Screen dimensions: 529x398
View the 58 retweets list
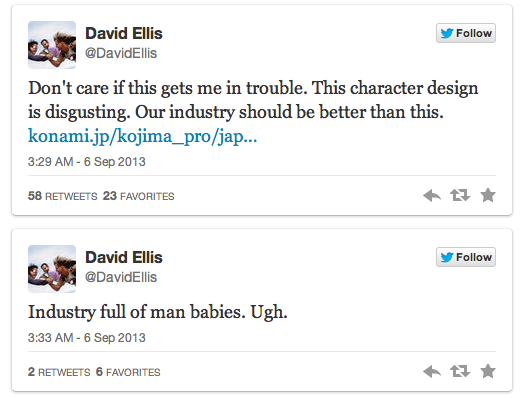point(62,196)
